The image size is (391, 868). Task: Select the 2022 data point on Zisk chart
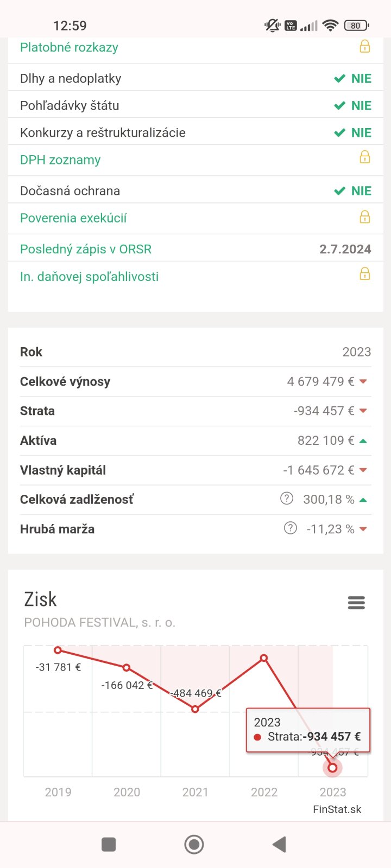pos(264,658)
